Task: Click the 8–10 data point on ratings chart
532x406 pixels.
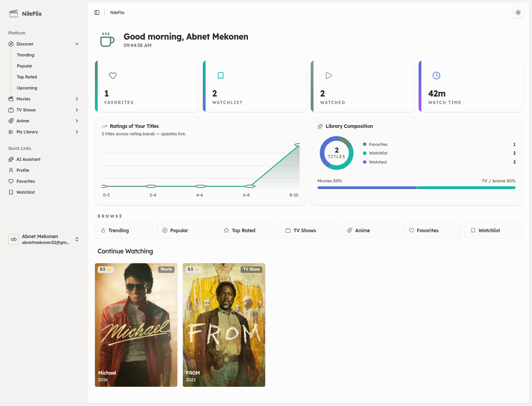Action: (297, 145)
